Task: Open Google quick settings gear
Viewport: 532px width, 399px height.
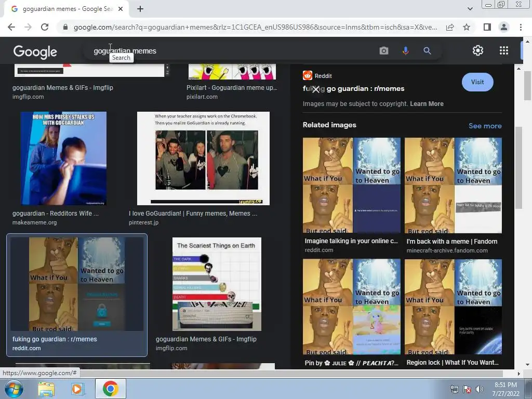Action: tap(478, 50)
